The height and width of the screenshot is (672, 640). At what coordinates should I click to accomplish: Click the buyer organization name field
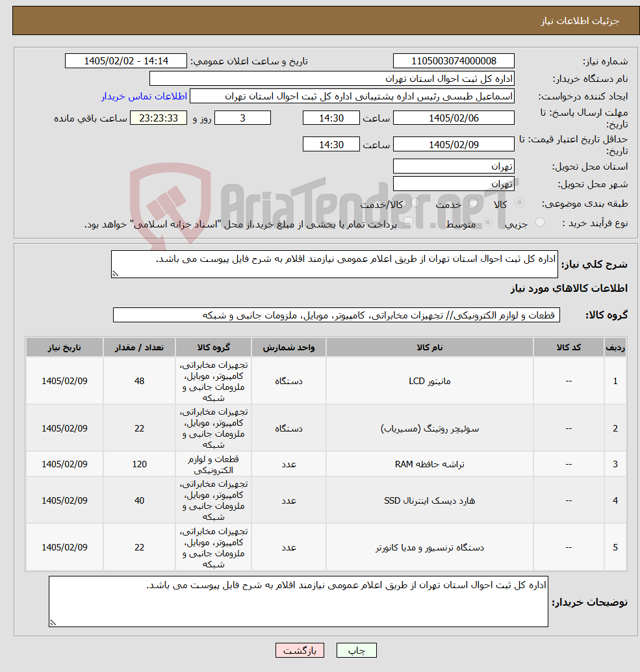(331, 79)
